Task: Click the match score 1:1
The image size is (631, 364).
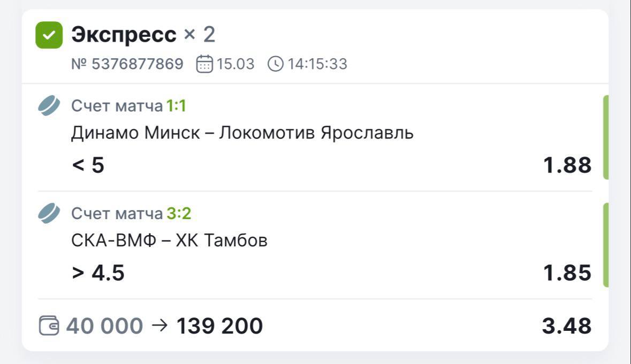Action: click(x=176, y=106)
